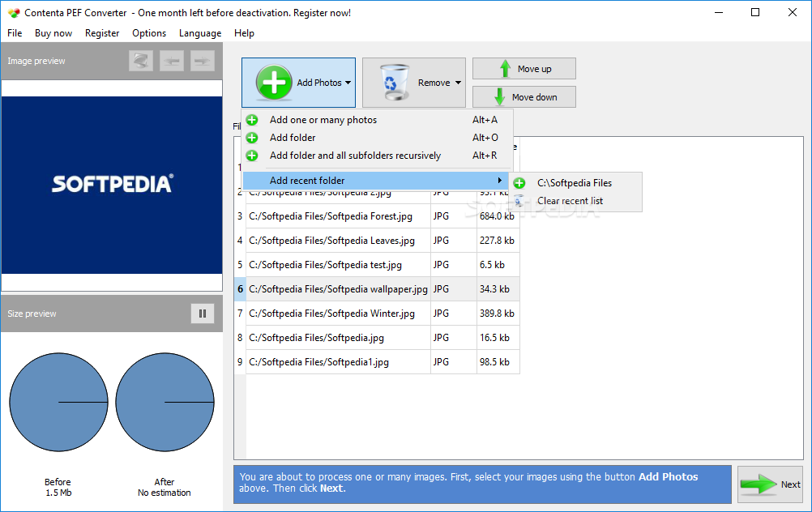The image size is (812, 512).
Task: Click row number 6 header
Action: tap(240, 289)
